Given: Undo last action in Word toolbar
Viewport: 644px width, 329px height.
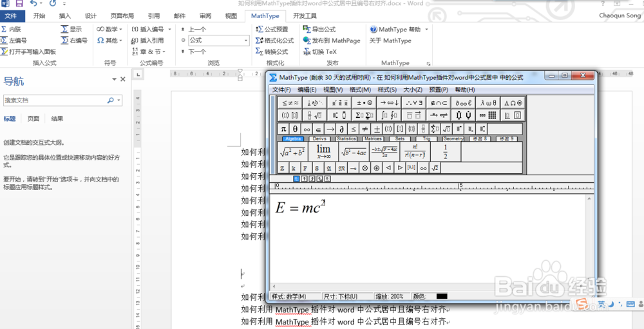Looking at the screenshot, I should click(33, 4).
